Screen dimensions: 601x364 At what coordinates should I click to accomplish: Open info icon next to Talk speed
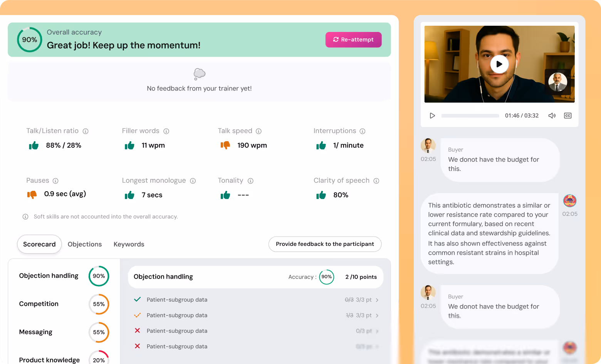click(259, 131)
